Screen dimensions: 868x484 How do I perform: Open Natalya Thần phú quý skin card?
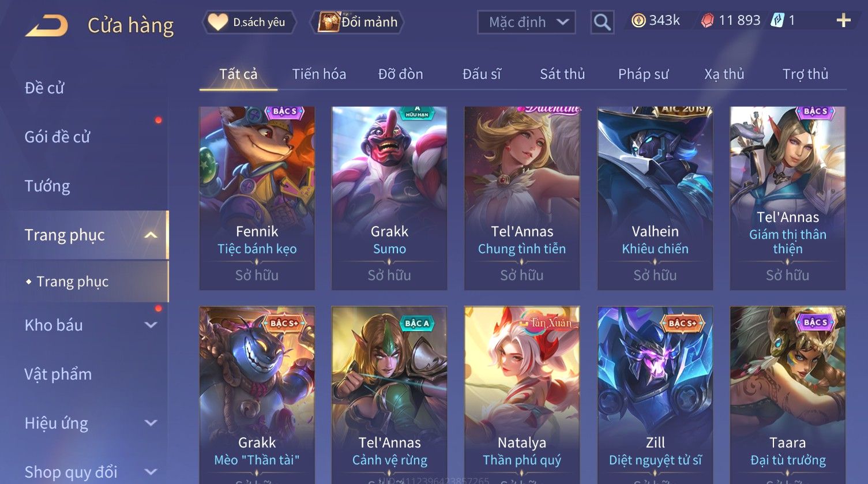point(522,395)
